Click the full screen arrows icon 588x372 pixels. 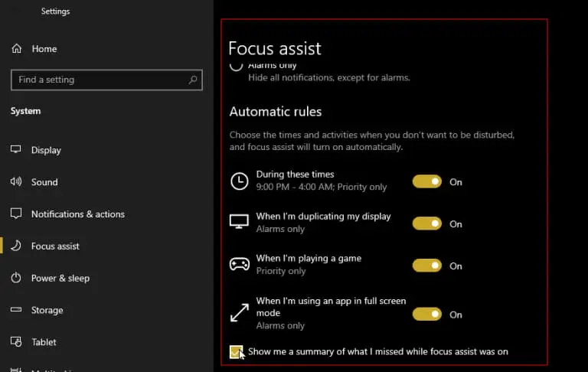[x=239, y=313]
